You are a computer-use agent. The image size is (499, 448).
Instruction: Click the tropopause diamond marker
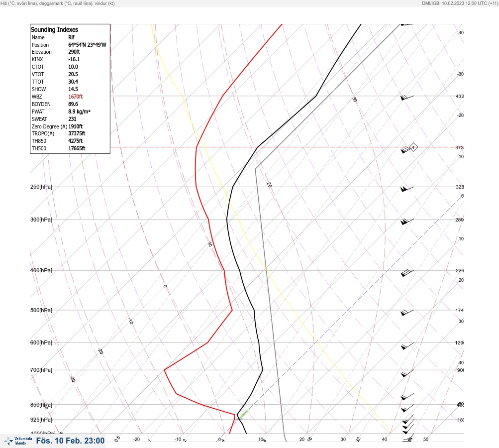point(413,147)
